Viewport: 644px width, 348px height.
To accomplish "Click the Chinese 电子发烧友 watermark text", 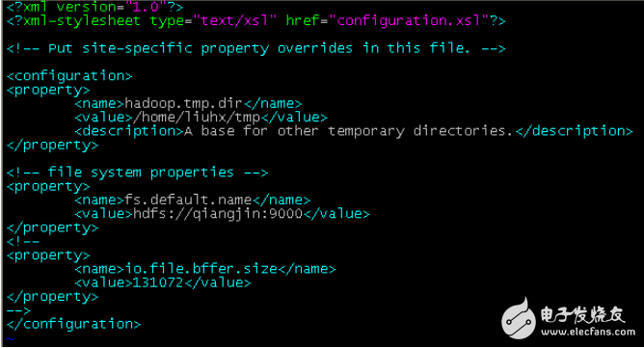I will click(x=582, y=315).
